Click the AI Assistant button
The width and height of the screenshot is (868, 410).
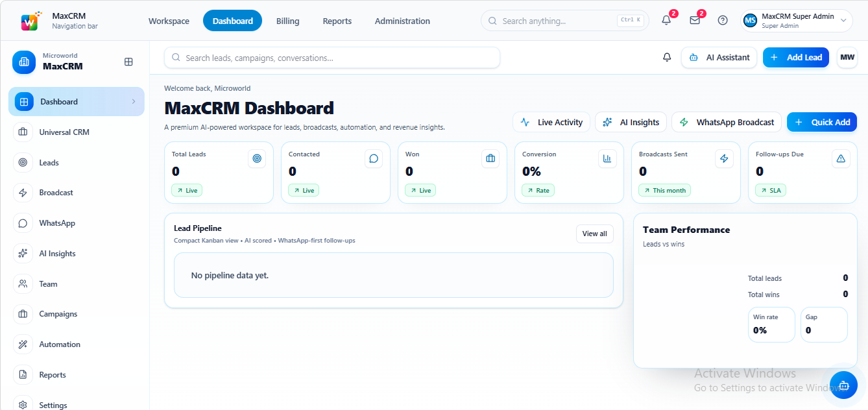point(719,57)
